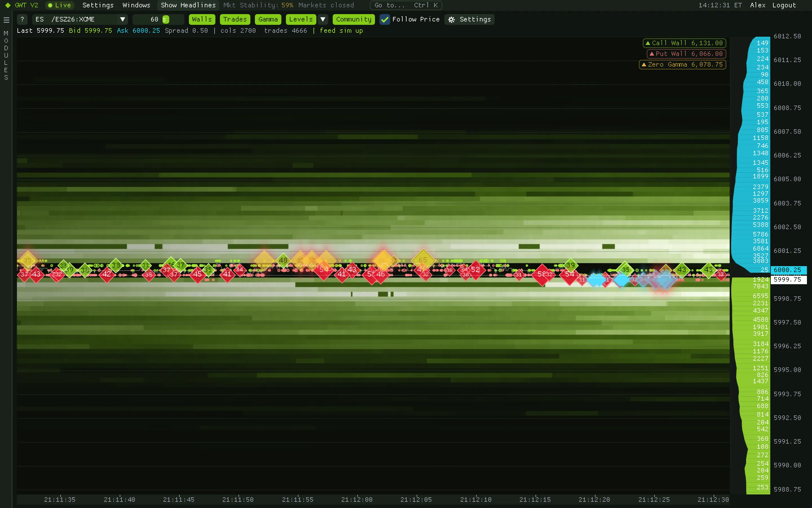Open the top bar Settings menu
Viewport: 812px width, 508px height.
point(98,5)
